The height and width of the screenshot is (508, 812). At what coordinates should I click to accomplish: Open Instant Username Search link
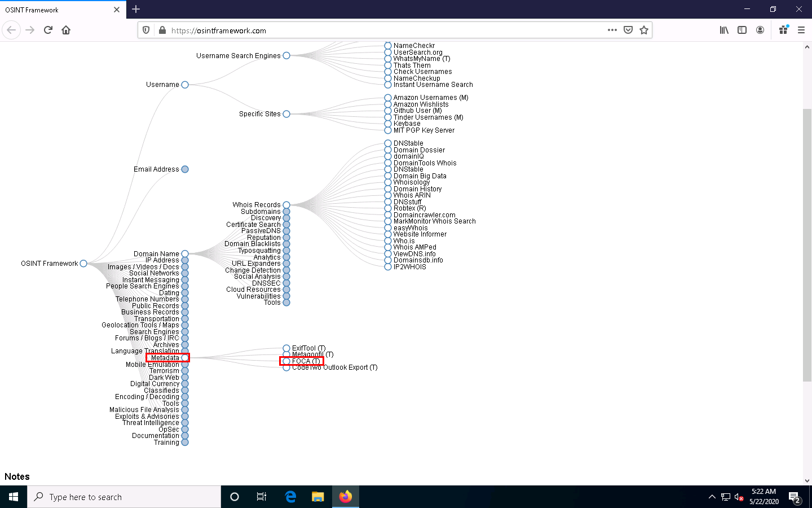coord(433,85)
